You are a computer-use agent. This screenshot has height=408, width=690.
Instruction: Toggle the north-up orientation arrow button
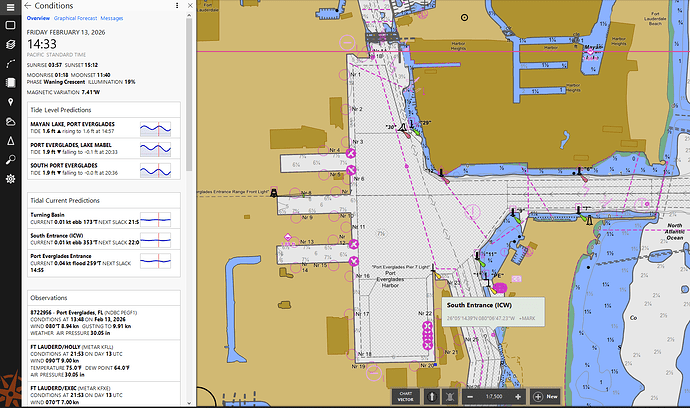(x=432, y=395)
